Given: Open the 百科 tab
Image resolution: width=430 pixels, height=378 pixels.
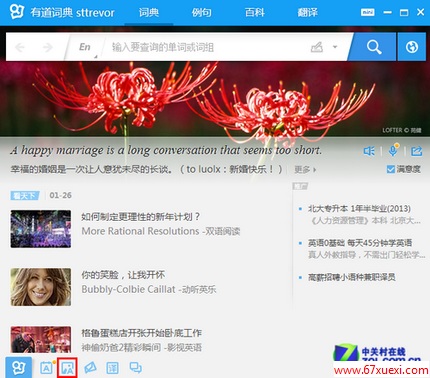Looking at the screenshot, I should click(x=255, y=13).
